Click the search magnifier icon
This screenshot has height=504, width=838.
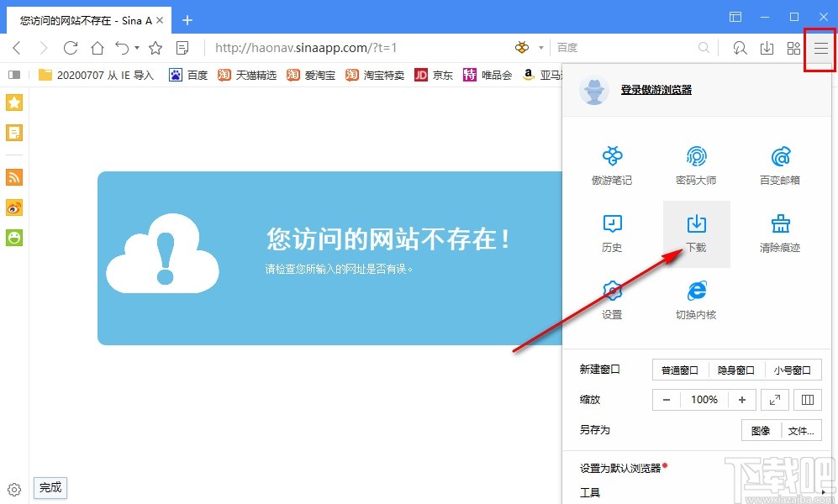(x=704, y=48)
